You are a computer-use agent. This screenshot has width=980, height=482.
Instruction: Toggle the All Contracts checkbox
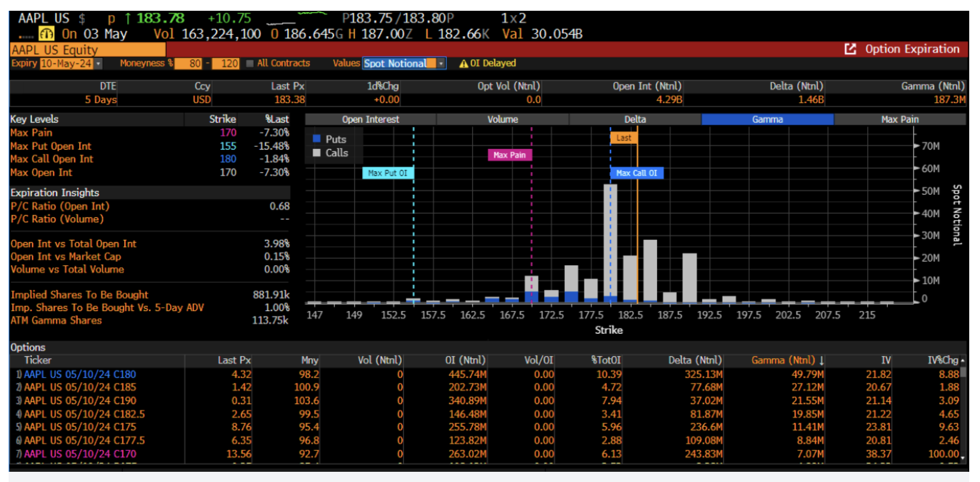point(250,63)
